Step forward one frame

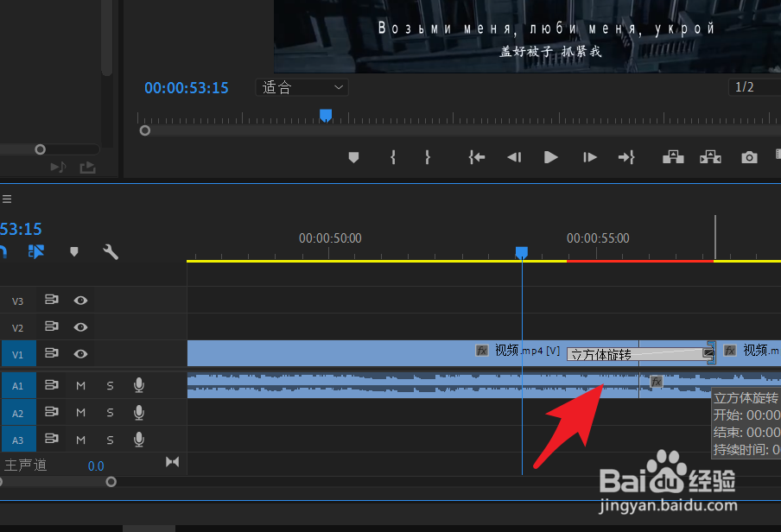pyautogui.click(x=590, y=157)
